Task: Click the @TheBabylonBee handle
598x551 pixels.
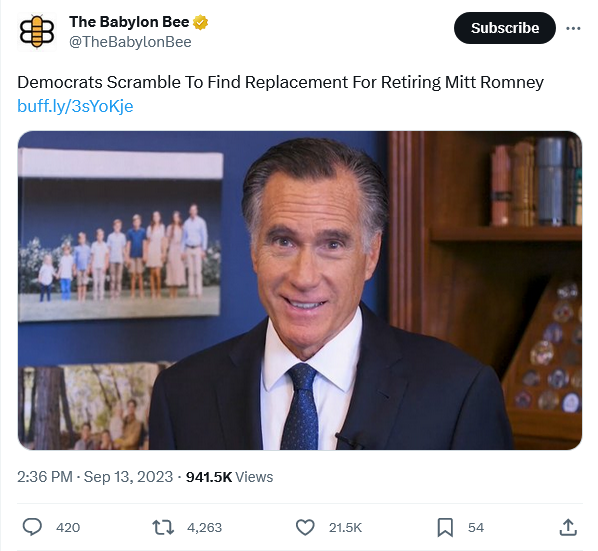Action: [x=130, y=42]
